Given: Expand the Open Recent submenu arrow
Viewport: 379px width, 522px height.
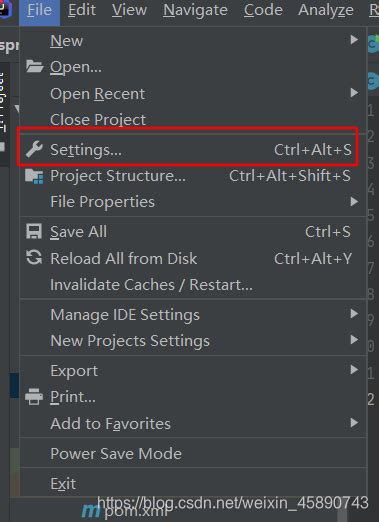Looking at the screenshot, I should tap(354, 93).
